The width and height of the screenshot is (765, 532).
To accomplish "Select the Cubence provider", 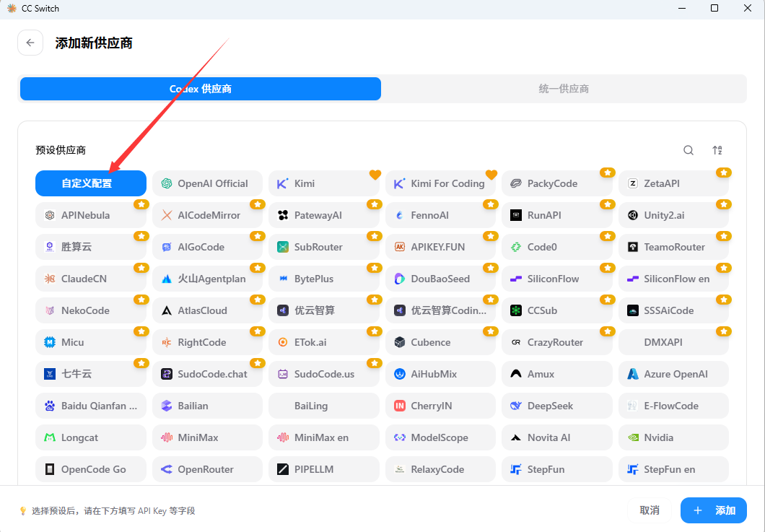I will click(x=440, y=342).
